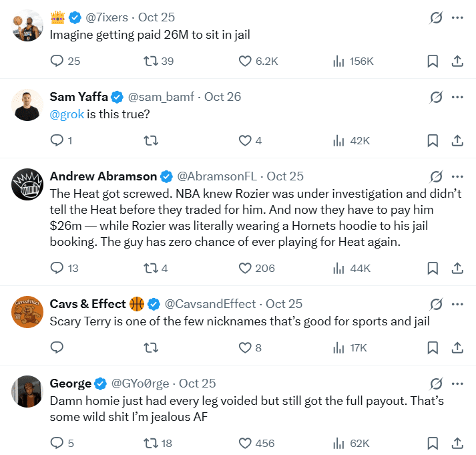Screen dimensions: 476x455
Task: Reply to the Cavs & Effect tweet
Action: pos(57,347)
